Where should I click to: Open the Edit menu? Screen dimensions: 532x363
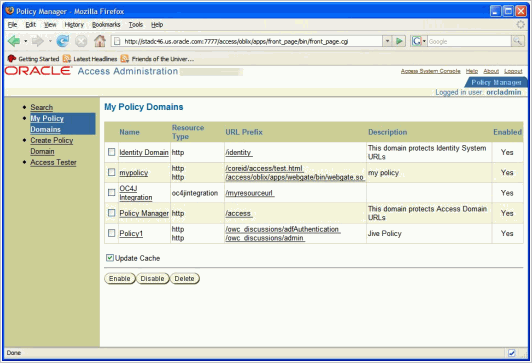[x=31, y=24]
